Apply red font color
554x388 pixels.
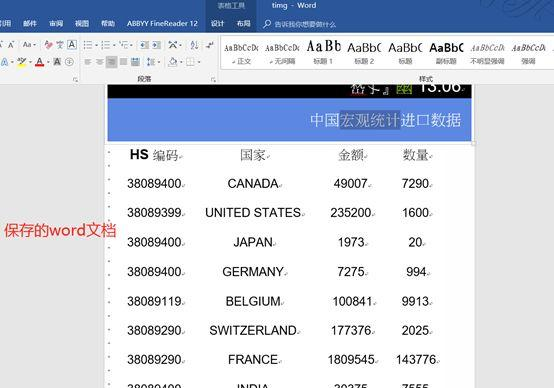tap(40, 62)
